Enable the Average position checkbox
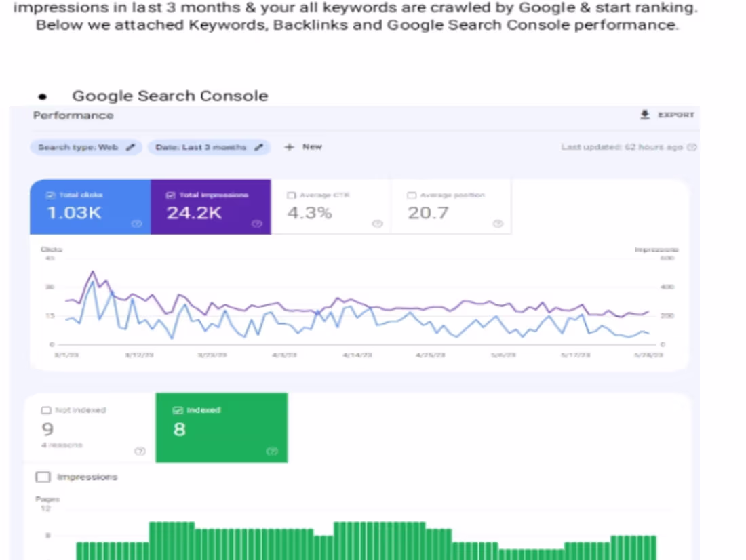746x560 pixels. pos(412,195)
